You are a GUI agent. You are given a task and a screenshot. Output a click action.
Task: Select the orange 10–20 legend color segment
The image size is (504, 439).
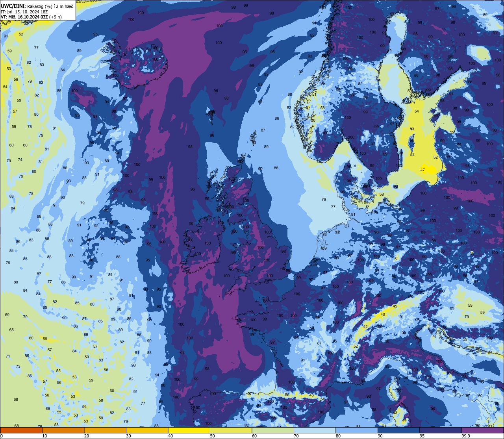[63, 430]
